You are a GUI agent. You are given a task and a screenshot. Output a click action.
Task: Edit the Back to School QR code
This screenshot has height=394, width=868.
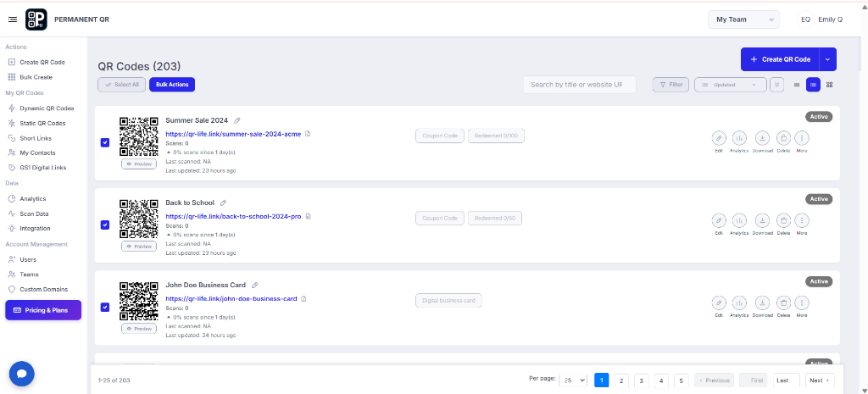[719, 220]
